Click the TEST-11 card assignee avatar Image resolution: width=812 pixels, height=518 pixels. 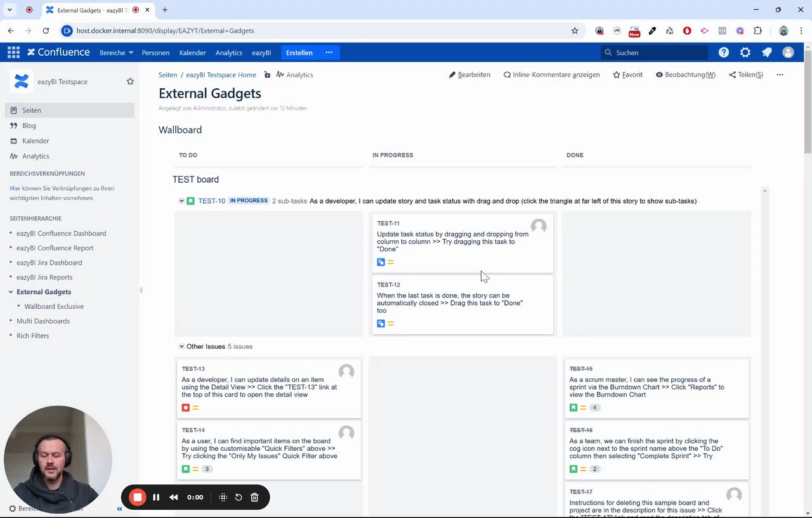point(539,226)
